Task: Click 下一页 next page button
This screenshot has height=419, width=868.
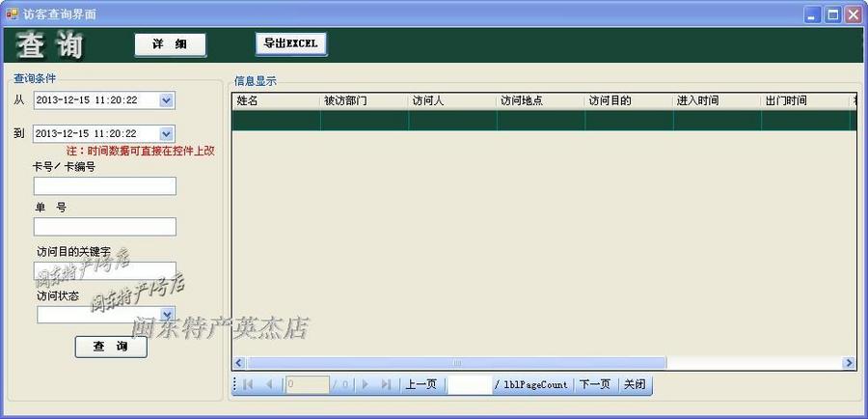Action: coord(594,384)
